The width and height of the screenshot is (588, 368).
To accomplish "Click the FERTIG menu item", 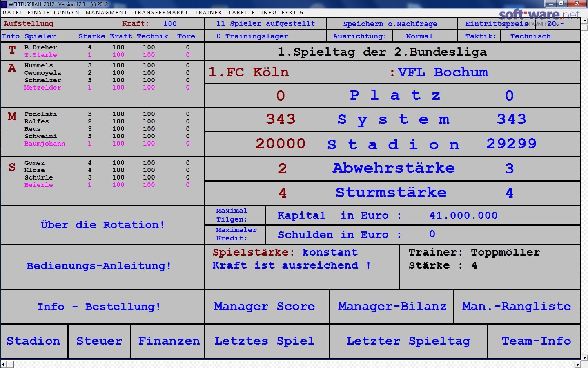I will [x=293, y=13].
